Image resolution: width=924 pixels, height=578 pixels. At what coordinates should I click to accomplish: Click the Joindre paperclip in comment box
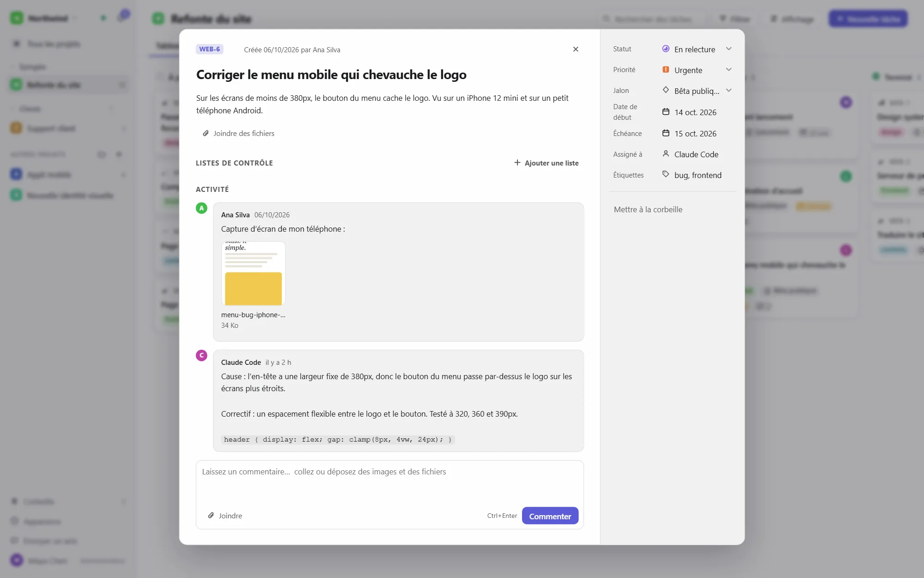[x=225, y=516]
